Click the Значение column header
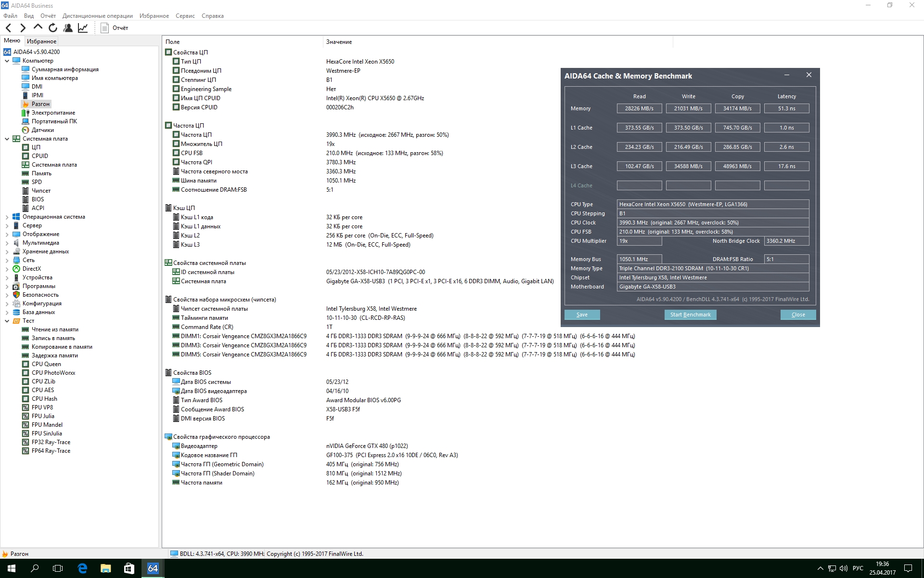This screenshot has width=924, height=578. pos(339,42)
